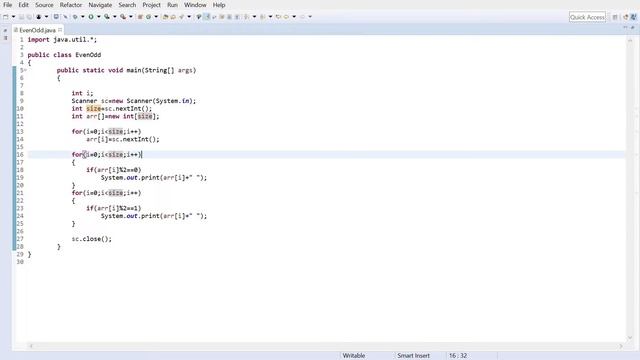
Task: Open the New Java Class dropdown arrow
Action: coord(156,17)
